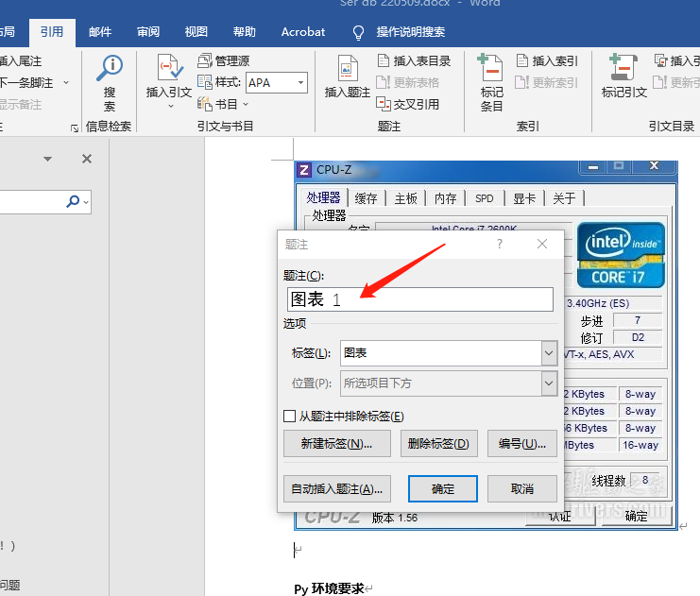Click the 书目 bibliography icon
This screenshot has height=596, width=700.
204,104
